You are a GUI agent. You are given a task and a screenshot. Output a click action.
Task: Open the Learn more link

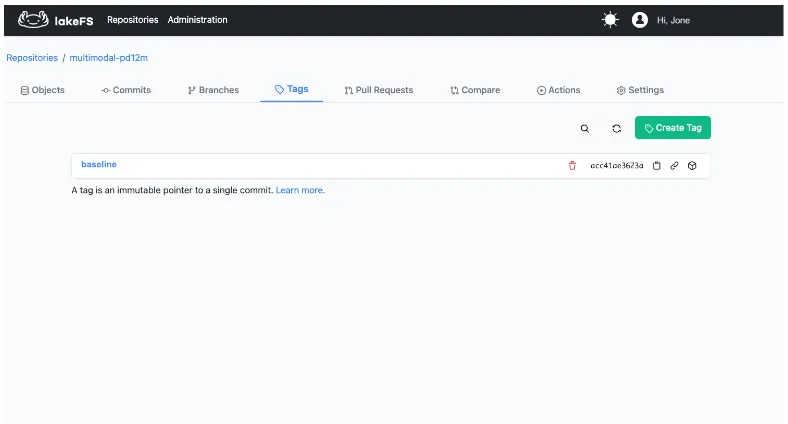coord(300,190)
